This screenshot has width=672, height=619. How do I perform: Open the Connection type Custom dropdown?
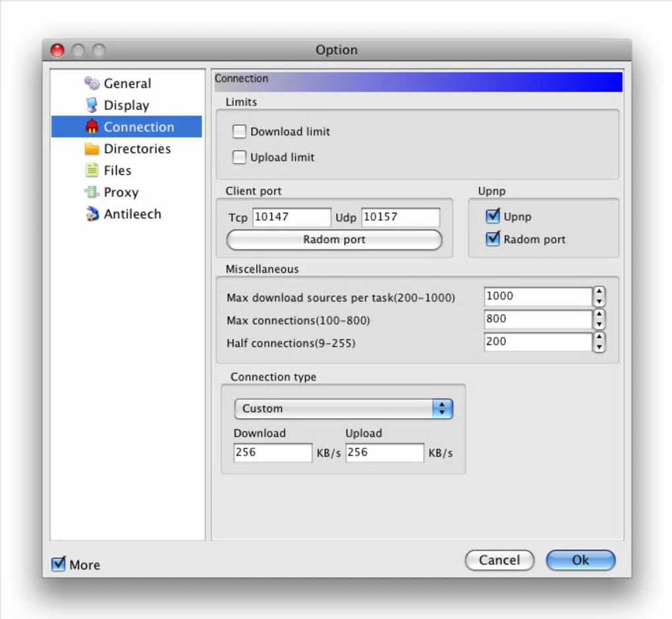pos(344,408)
